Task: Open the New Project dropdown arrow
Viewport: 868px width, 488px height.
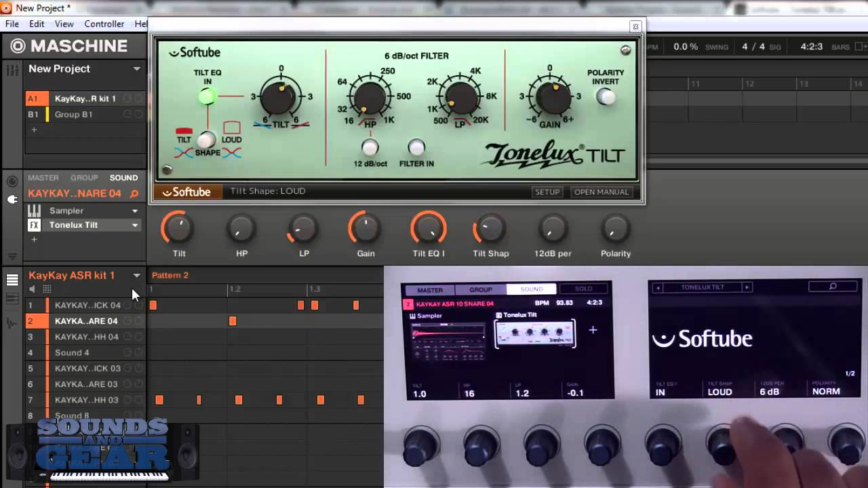Action: (136, 69)
